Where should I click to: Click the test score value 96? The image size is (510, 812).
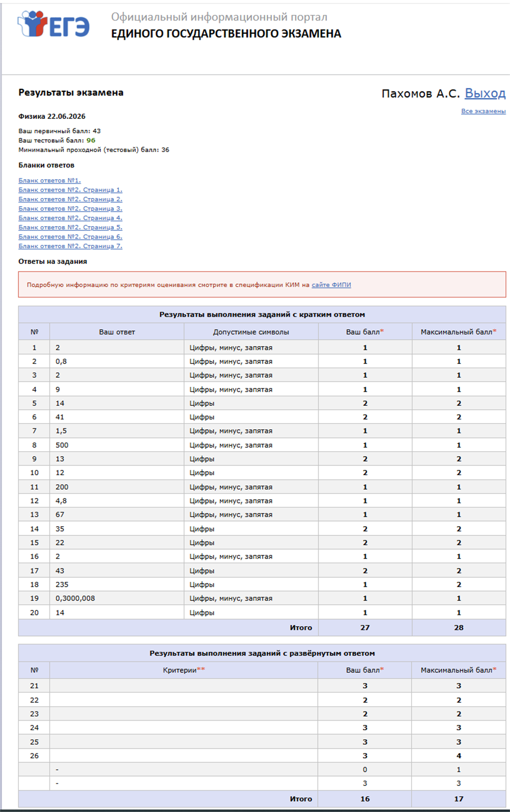[x=91, y=140]
